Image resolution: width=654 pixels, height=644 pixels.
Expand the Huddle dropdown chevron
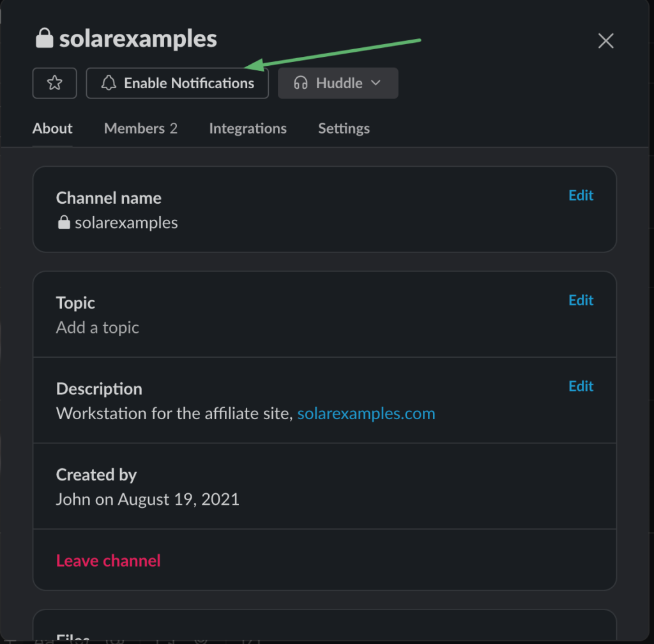[376, 83]
